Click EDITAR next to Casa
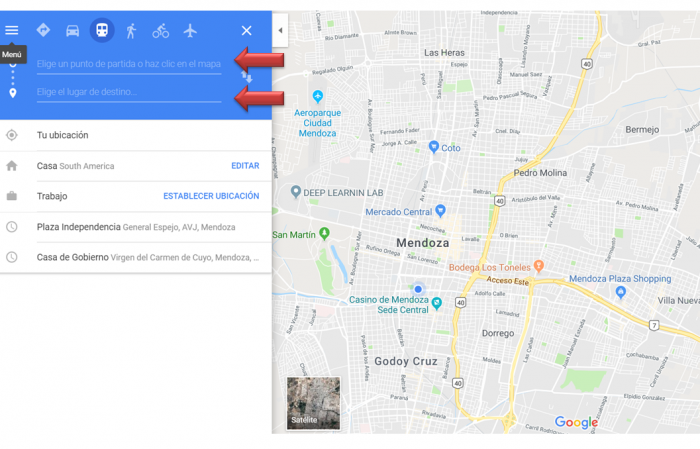 point(245,166)
